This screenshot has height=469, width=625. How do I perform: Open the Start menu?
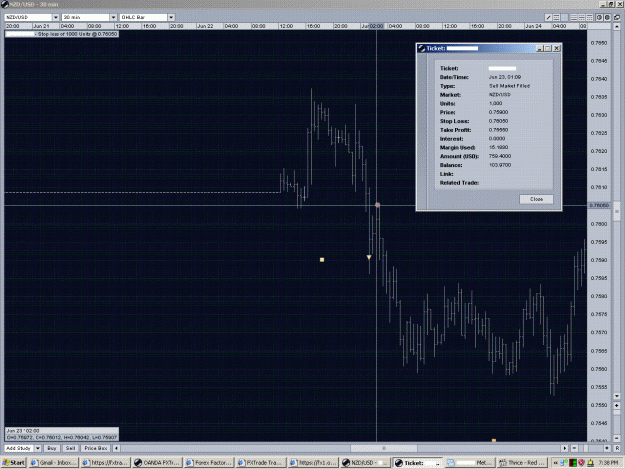(x=14, y=463)
